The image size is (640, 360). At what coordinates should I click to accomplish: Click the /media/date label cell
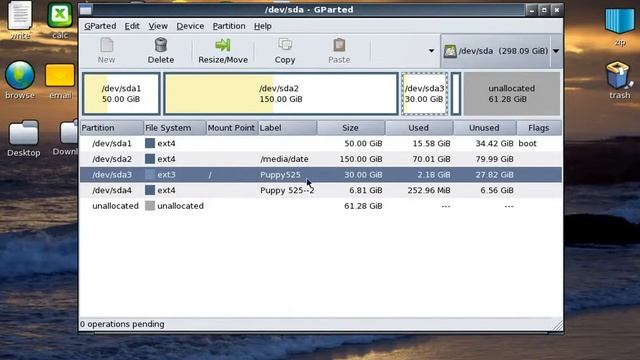284,159
